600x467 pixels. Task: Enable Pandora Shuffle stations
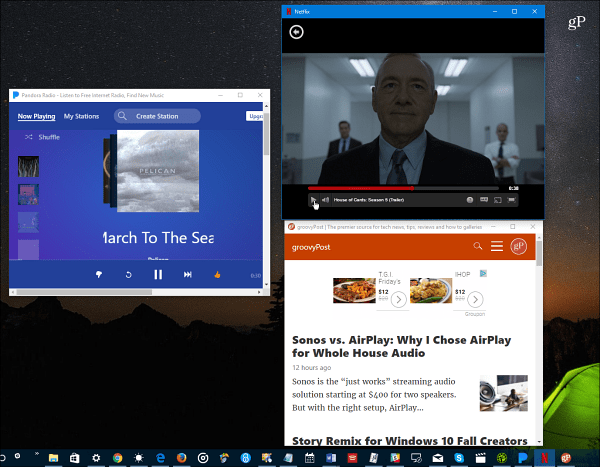coord(42,137)
